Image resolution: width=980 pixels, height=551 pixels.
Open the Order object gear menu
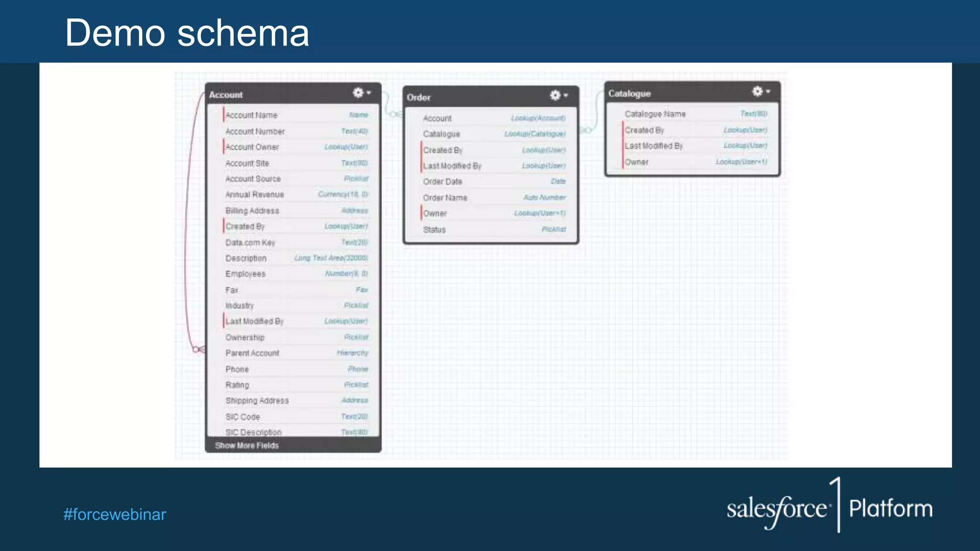tap(558, 95)
